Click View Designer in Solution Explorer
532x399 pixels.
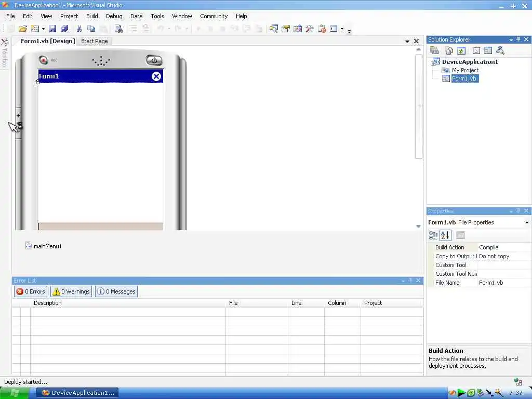coord(488,50)
